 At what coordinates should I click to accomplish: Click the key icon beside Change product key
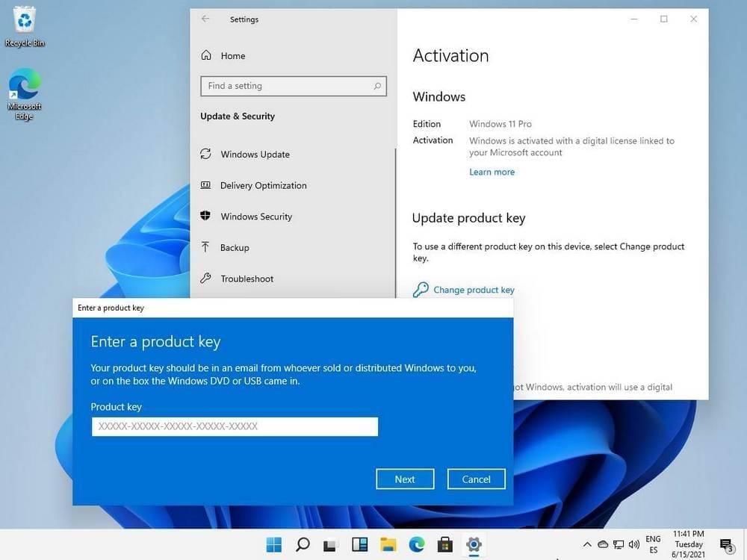coord(421,290)
